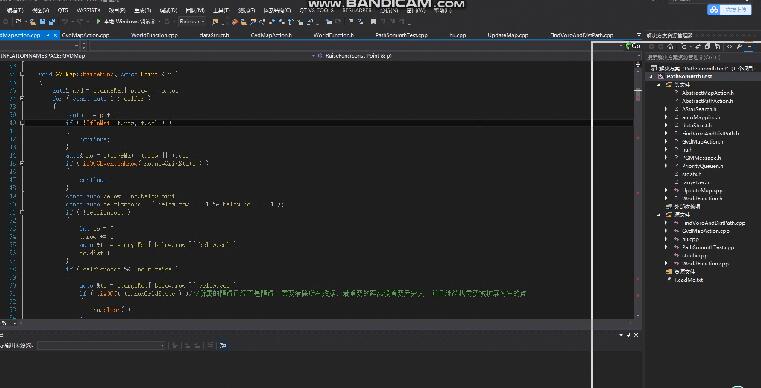Open Properties wrench icon in Solution Explorer
This screenshot has height=388, width=761.
click(739, 47)
